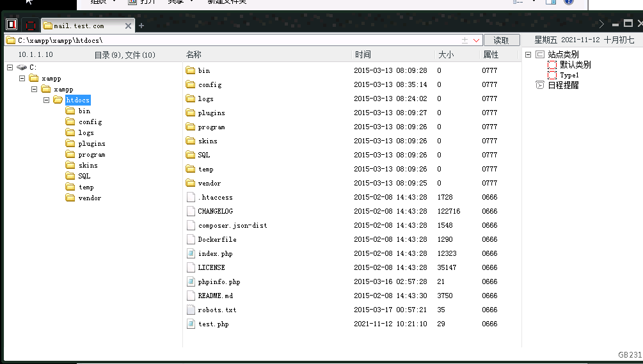The height and width of the screenshot is (364, 643).
Task: Click the README.md file icon
Action: pos(191,296)
